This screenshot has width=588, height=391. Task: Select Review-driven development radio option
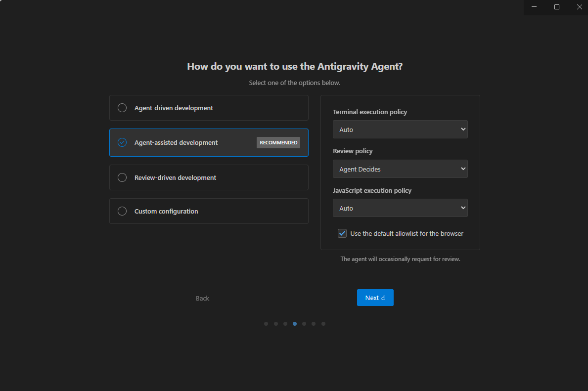coord(122,177)
